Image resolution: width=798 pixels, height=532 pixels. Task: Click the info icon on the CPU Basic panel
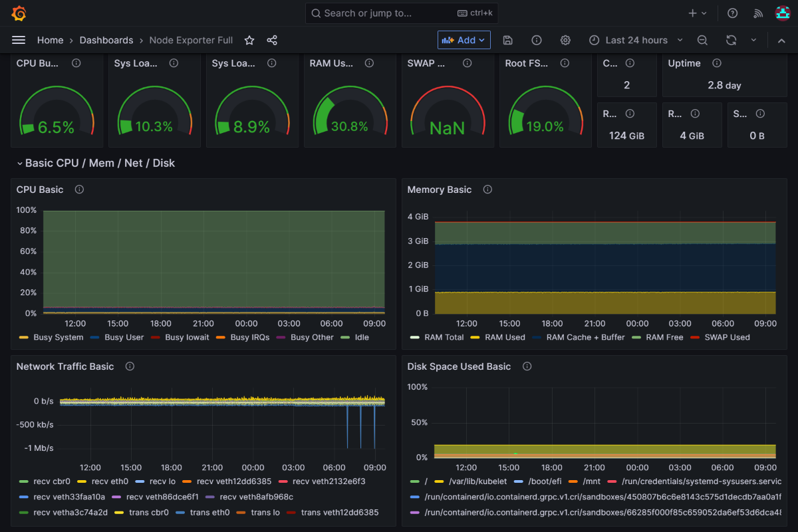79,190
